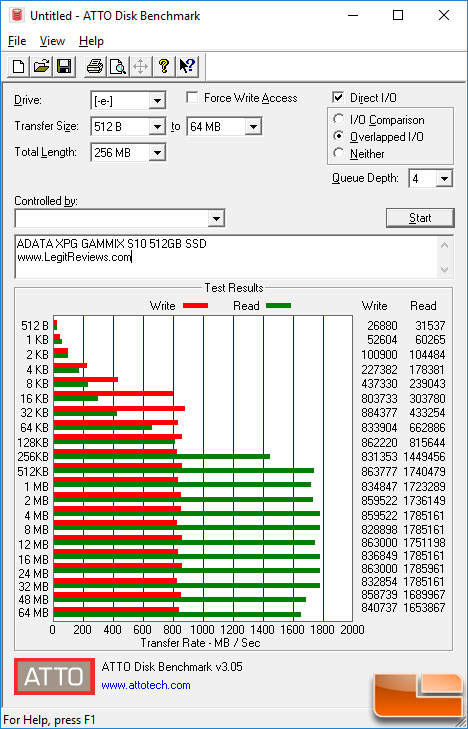
Task: Click the Start benchmark button
Action: point(420,218)
